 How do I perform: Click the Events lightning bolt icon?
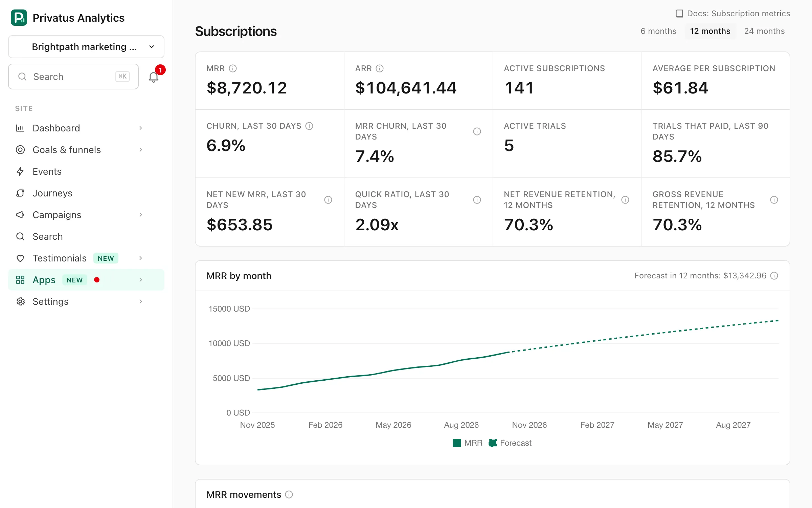point(20,171)
